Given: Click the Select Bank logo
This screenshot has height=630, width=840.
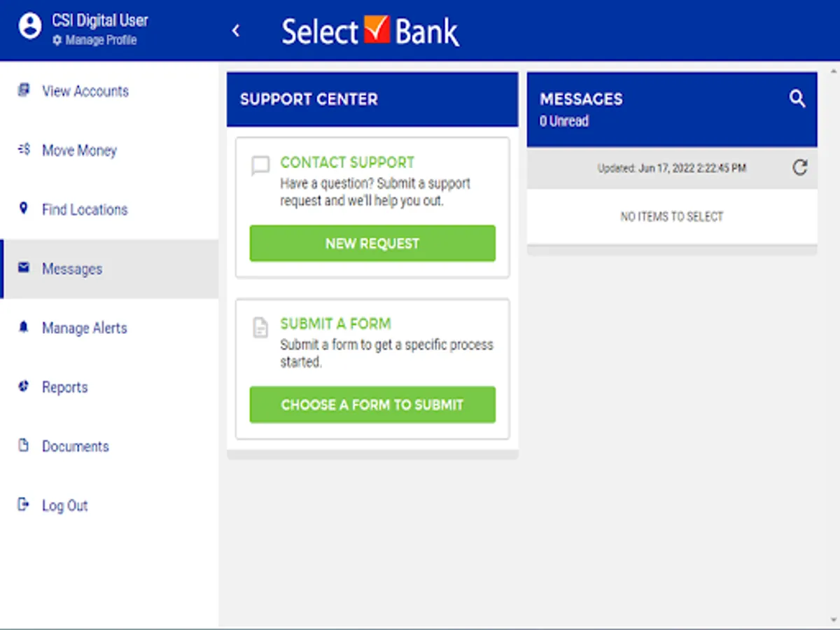Looking at the screenshot, I should point(370,31).
